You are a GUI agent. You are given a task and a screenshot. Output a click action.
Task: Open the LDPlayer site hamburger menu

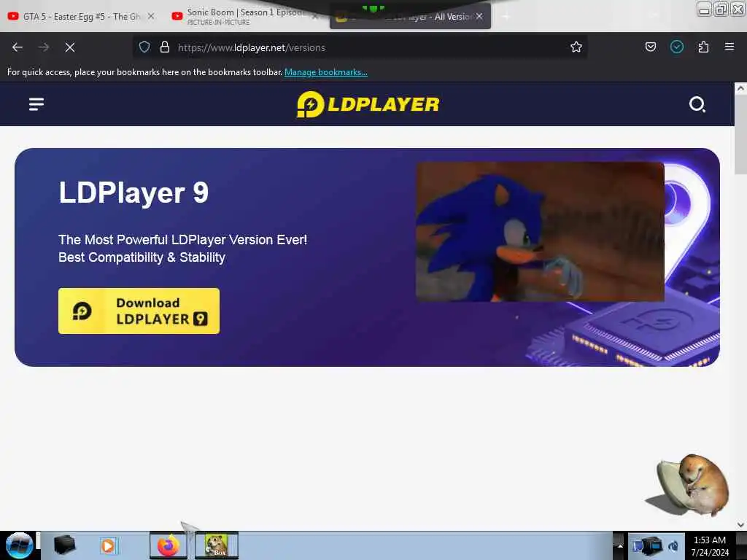pos(36,104)
